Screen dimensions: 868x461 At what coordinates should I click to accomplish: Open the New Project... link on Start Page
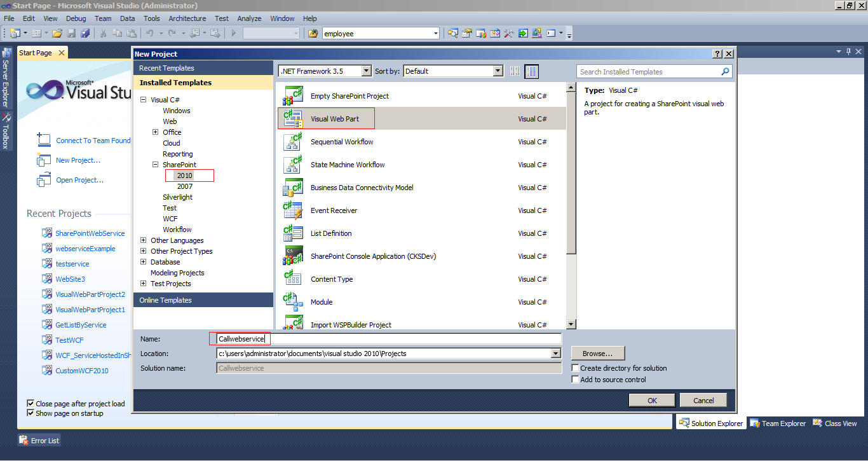pyautogui.click(x=78, y=160)
